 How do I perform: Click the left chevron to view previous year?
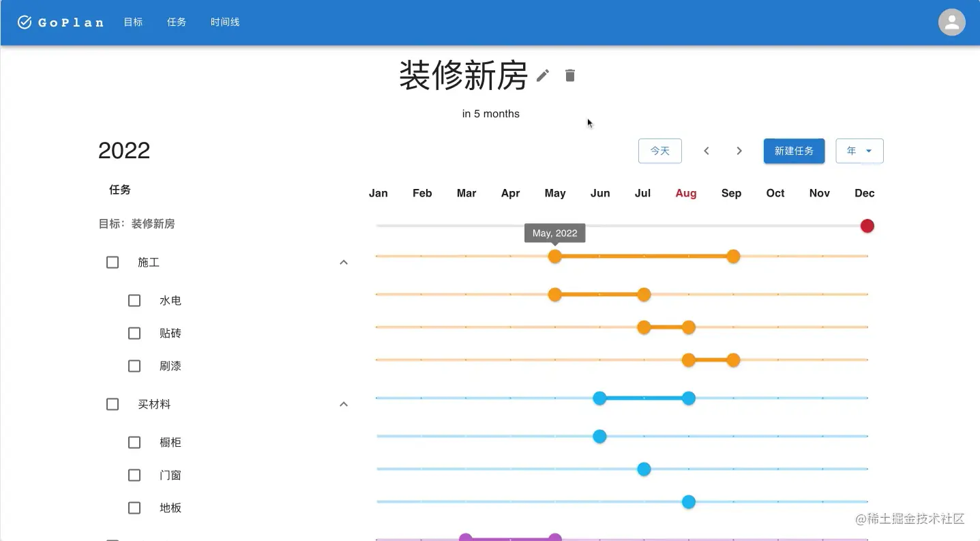tap(707, 151)
